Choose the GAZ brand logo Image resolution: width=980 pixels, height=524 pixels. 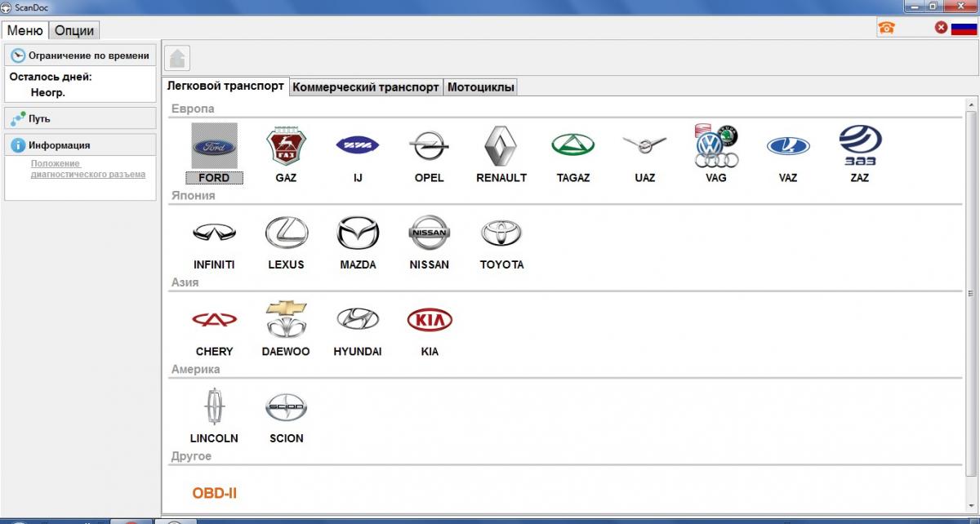[286, 146]
